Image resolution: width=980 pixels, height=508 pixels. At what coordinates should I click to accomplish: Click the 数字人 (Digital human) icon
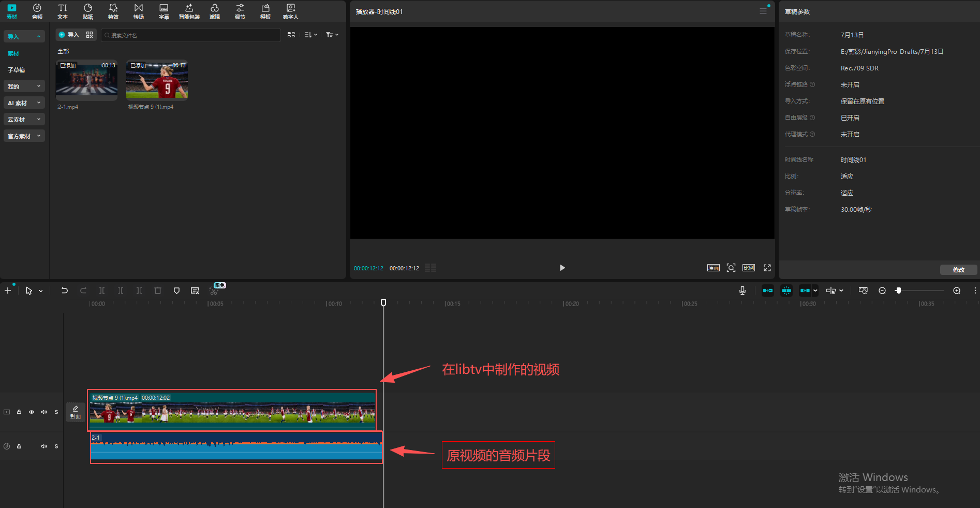coord(291,11)
